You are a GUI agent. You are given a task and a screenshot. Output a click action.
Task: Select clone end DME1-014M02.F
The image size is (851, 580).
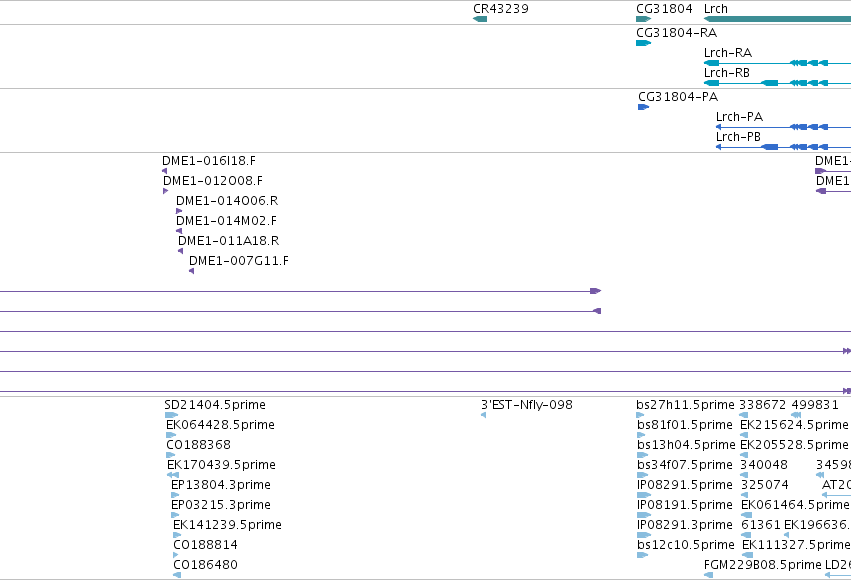(226, 221)
